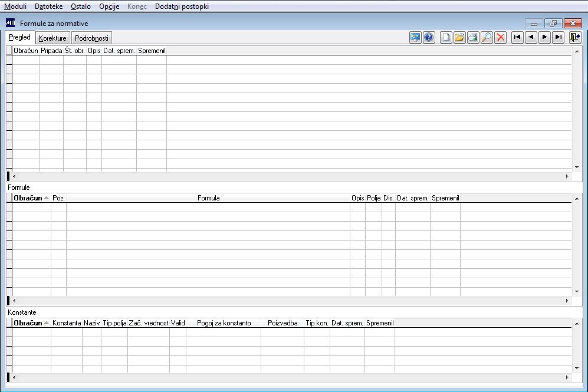Switch to the Pregled tab
This screenshot has width=588, height=392.
coord(20,38)
